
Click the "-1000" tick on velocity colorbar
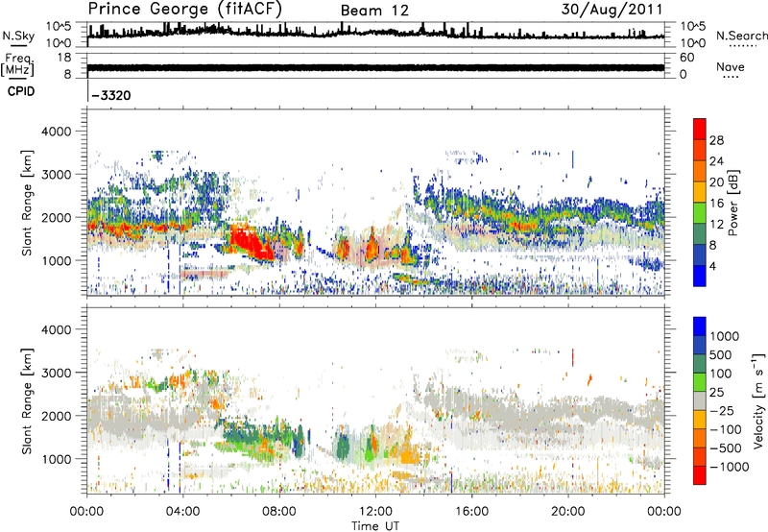pos(729,467)
